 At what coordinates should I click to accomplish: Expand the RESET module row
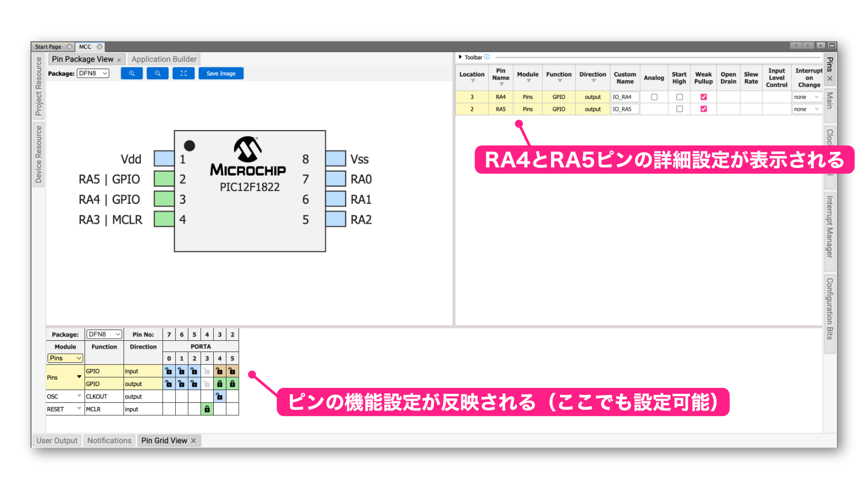pos(79,409)
